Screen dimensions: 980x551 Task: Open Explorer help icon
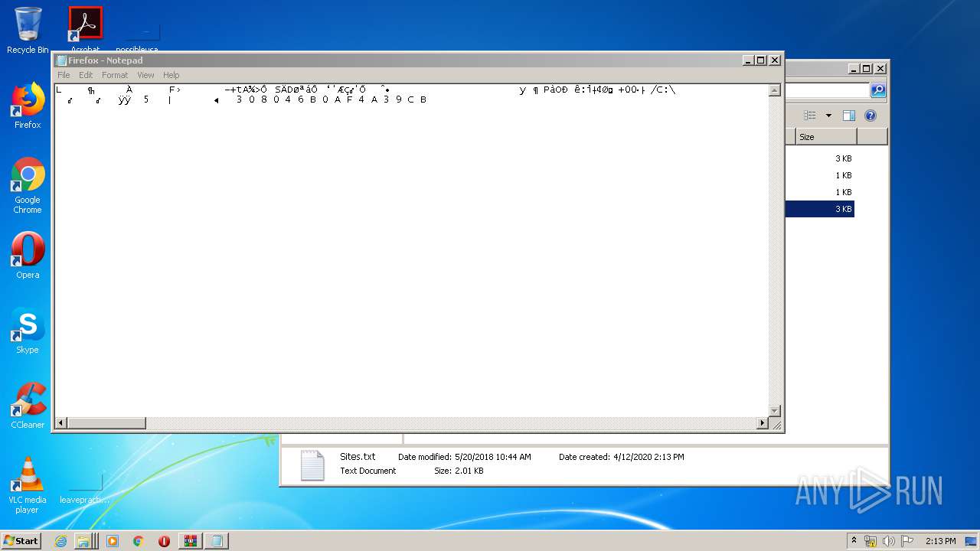pos(871,116)
